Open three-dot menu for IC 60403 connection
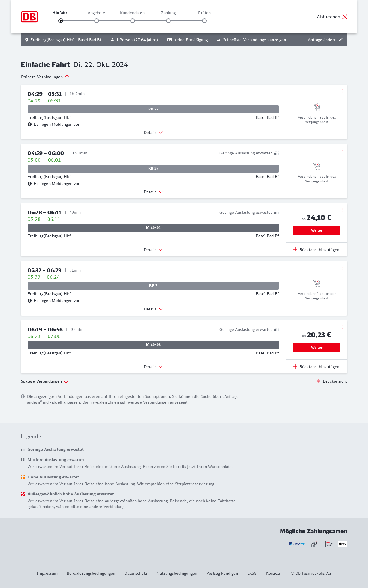Image resolution: width=368 pixels, height=588 pixels. coord(342,210)
